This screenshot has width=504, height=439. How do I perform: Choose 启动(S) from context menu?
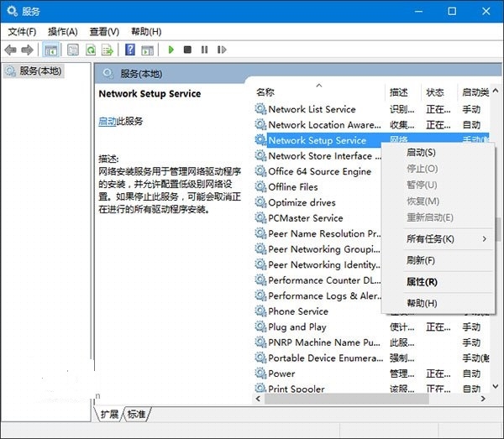pyautogui.click(x=421, y=153)
